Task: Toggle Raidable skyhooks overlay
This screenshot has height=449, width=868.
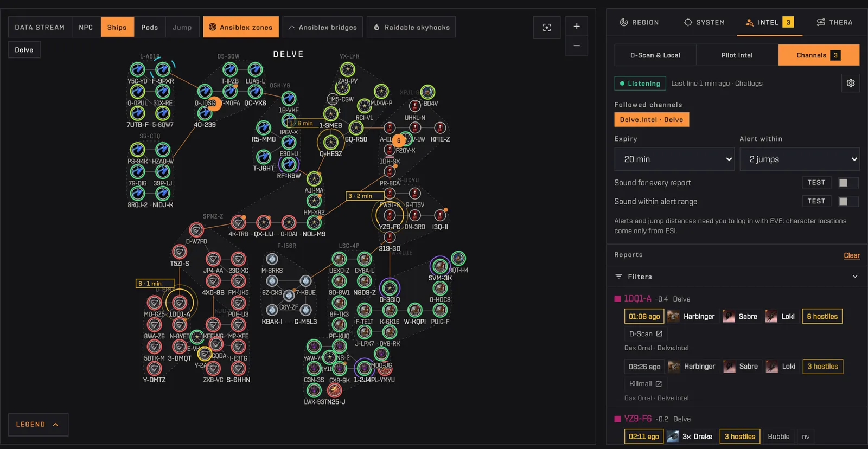Action: pos(411,27)
